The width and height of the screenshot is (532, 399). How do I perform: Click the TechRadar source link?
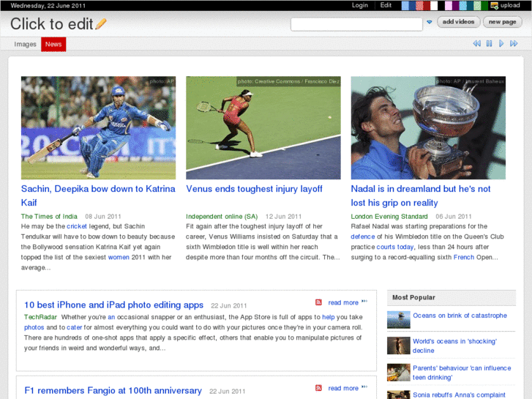pyautogui.click(x=40, y=317)
